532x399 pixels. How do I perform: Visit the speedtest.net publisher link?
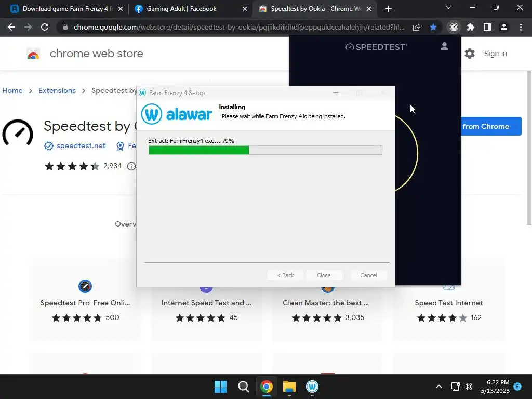tap(81, 145)
